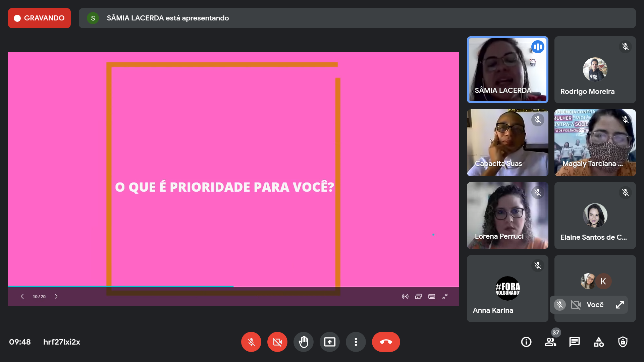
Task: Open the chat panel
Action: (x=574, y=342)
